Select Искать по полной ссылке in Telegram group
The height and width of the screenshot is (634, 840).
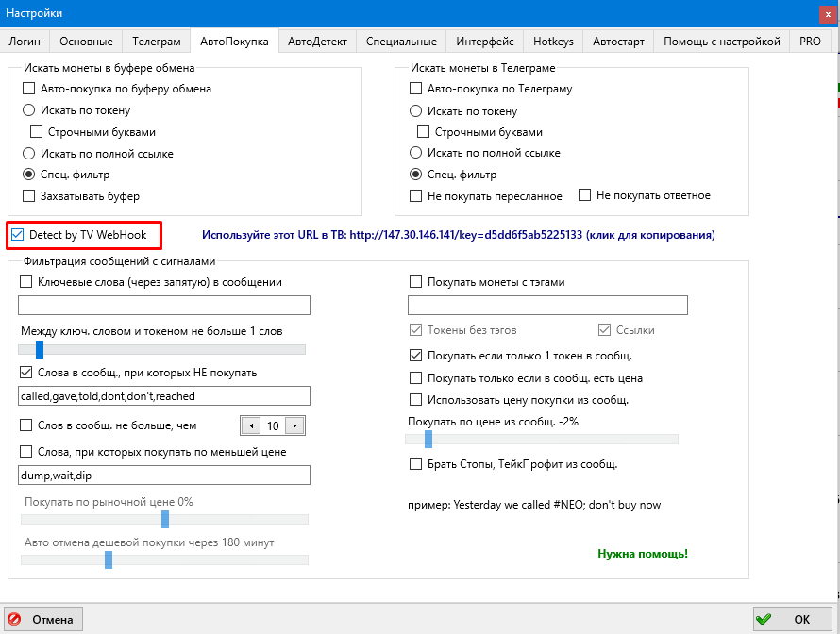coord(416,153)
